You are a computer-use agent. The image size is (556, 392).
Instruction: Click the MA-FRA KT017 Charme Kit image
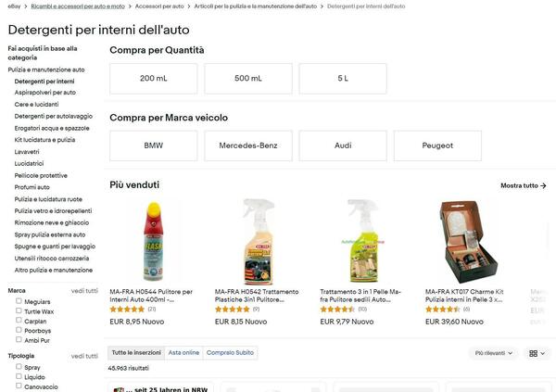coord(461,241)
